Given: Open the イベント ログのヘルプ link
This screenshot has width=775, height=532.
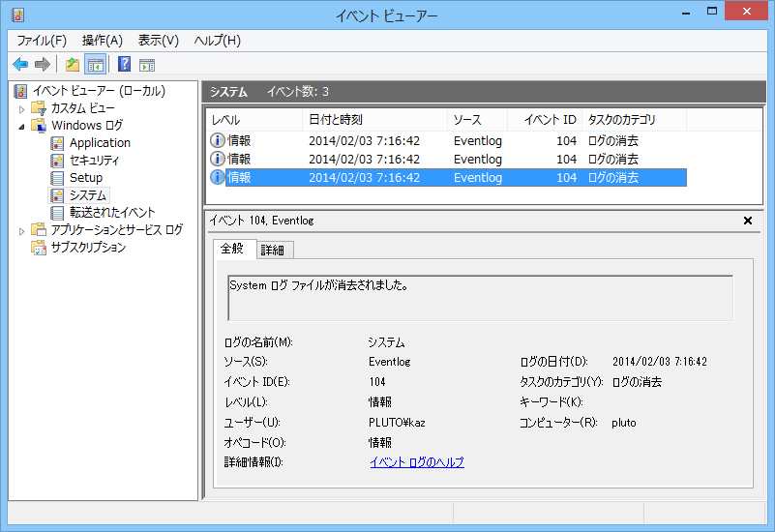Looking at the screenshot, I should [417, 462].
